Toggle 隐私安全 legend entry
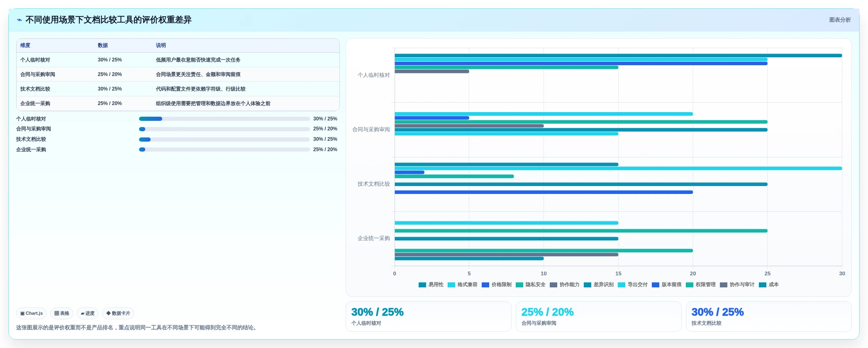Viewport: 868px width, 348px height. (531, 285)
